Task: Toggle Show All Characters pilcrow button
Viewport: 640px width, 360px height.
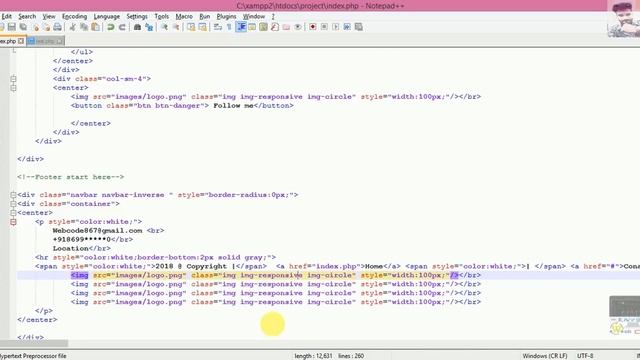Action: [229, 27]
